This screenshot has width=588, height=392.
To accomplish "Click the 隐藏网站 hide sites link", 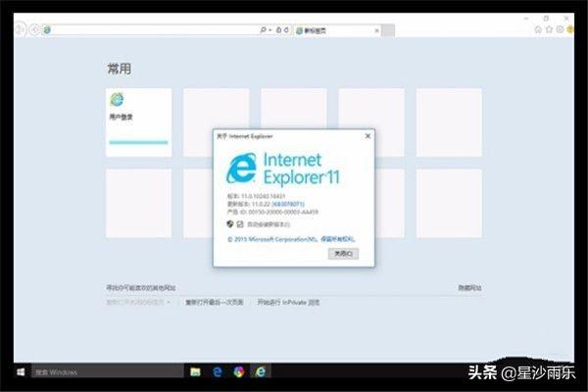I will pos(469,288).
